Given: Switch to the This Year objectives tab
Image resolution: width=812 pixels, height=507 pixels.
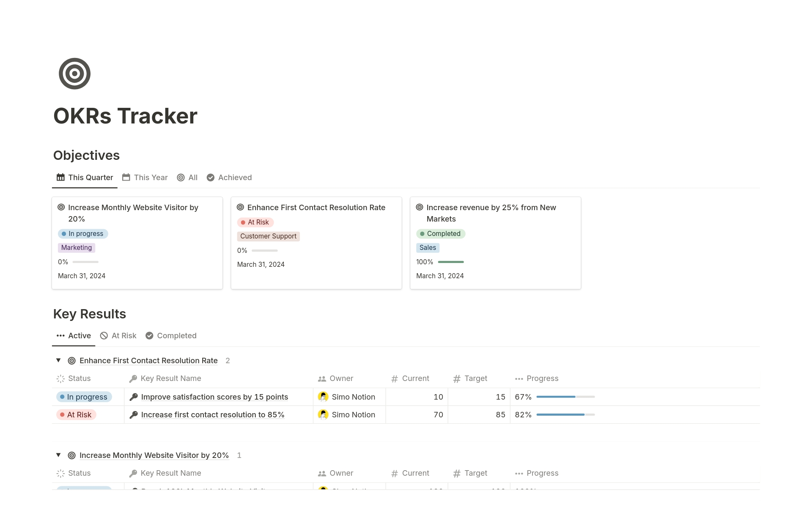Looking at the screenshot, I should pos(145,178).
